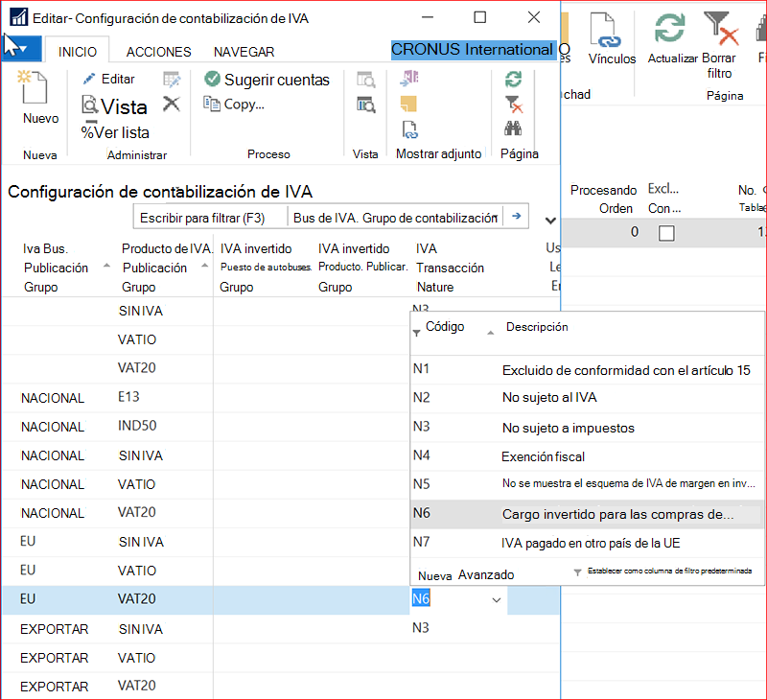Open the N6 transaction nature dropdown arrow
This screenshot has height=700, width=767.
496,599
